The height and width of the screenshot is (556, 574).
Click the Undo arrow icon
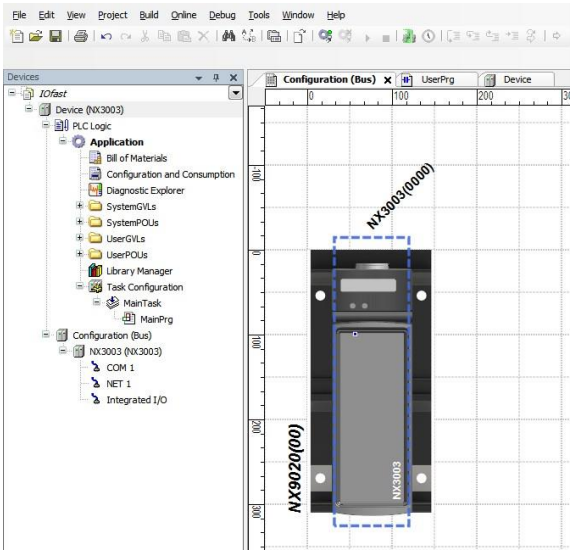pos(106,36)
